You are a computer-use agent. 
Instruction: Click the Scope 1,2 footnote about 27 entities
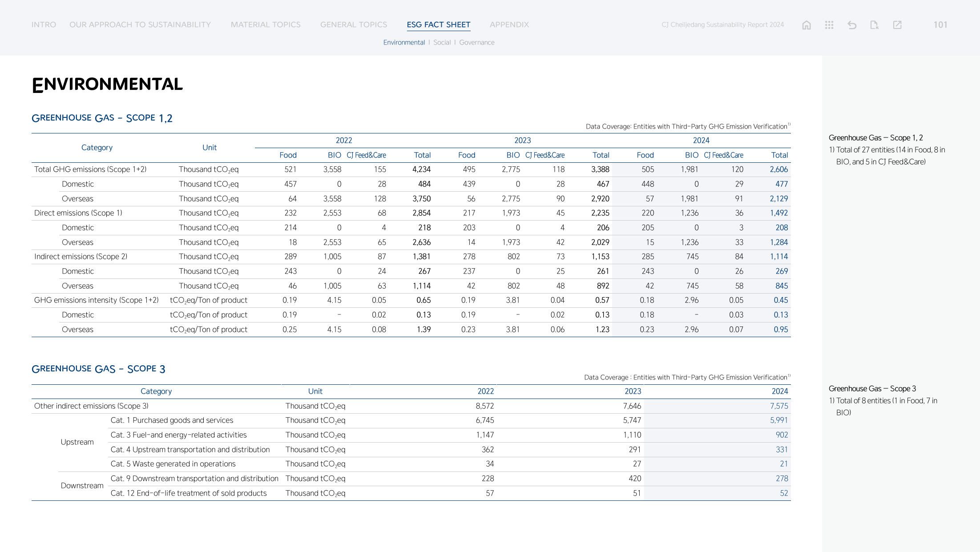tap(887, 156)
